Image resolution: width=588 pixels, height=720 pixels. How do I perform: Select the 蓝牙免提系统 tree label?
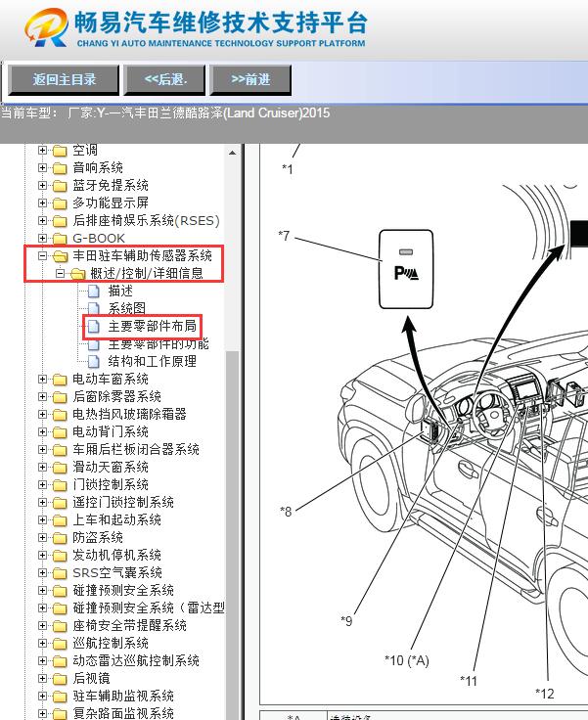[x=111, y=186]
